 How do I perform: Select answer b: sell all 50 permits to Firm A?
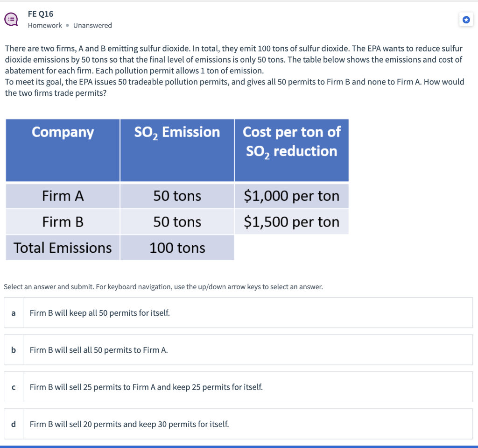[239, 350]
